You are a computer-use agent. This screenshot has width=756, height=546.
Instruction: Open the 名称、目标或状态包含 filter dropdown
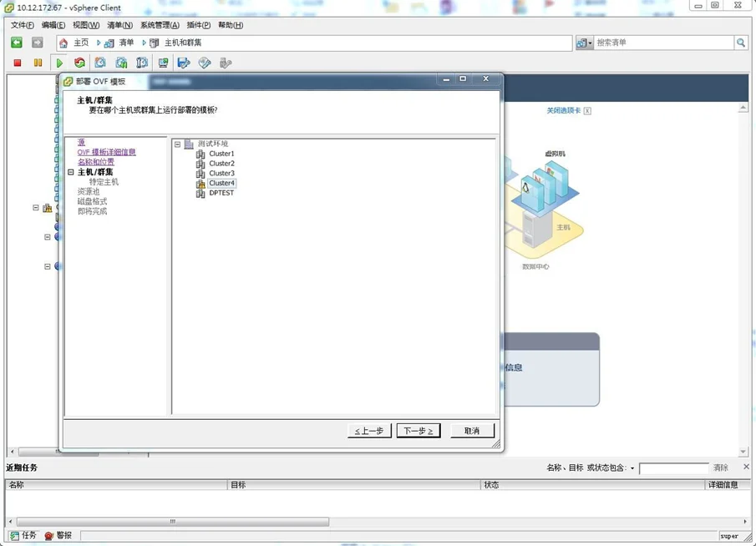coord(632,468)
